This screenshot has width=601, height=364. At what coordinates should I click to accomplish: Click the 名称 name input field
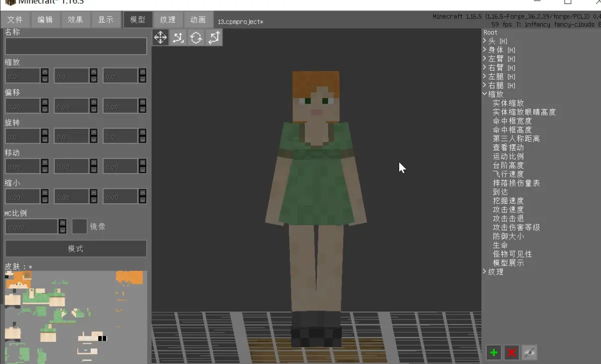coord(76,46)
